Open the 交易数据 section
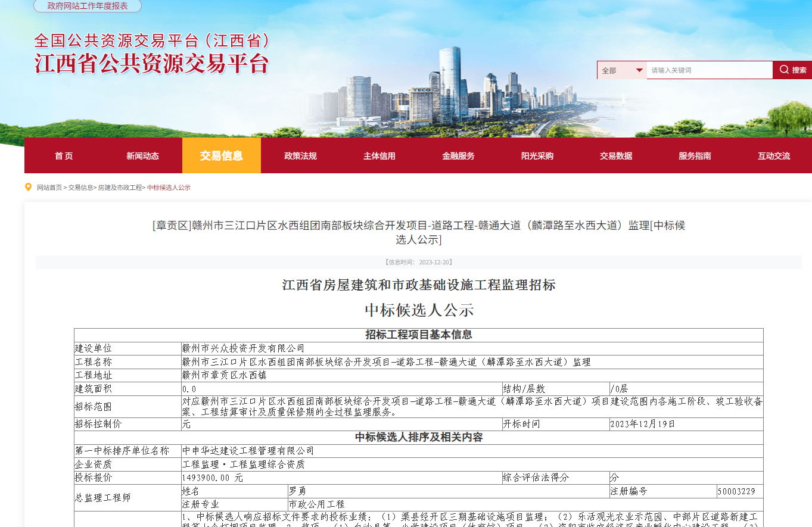The width and height of the screenshot is (812, 527). point(616,155)
